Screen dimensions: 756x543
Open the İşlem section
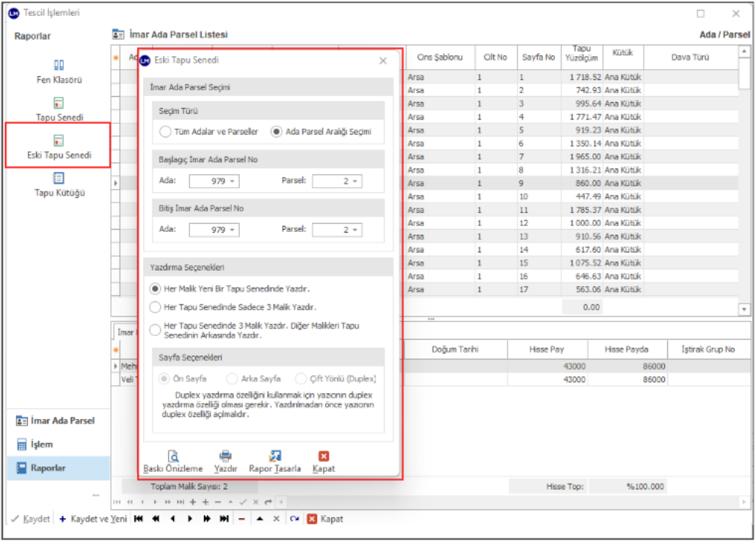coord(41,445)
